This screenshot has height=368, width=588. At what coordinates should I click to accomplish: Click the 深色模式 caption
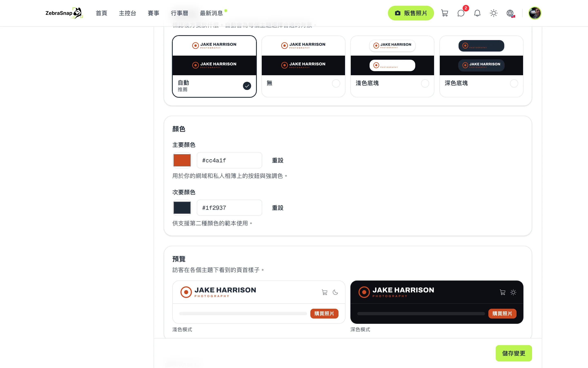(x=360, y=330)
